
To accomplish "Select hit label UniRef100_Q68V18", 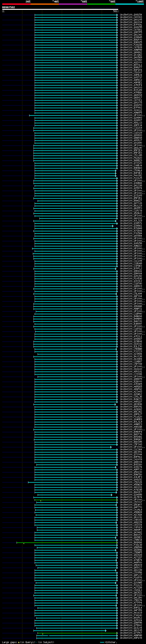I will point(131,95).
